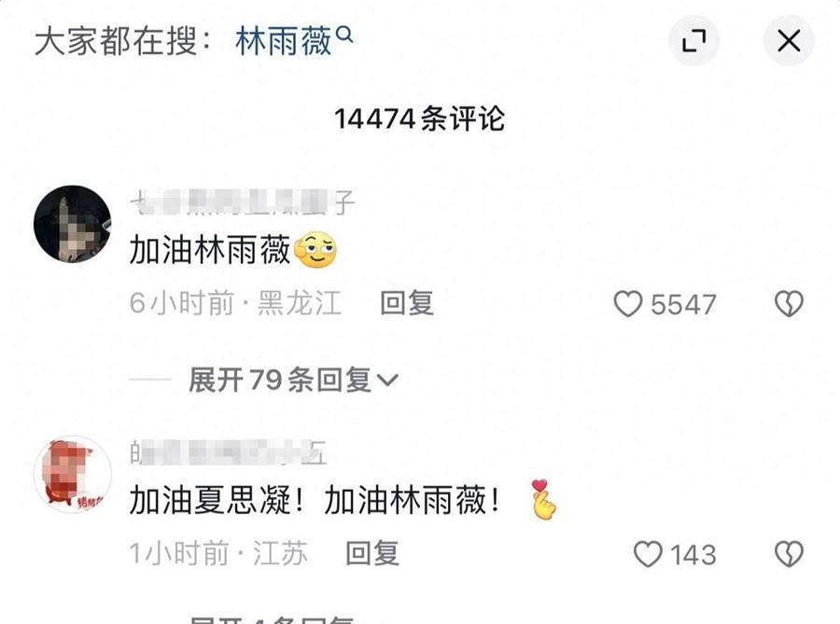The image size is (840, 624).
Task: Tap the search magnifier beside 林雨薇
Action: [x=344, y=35]
